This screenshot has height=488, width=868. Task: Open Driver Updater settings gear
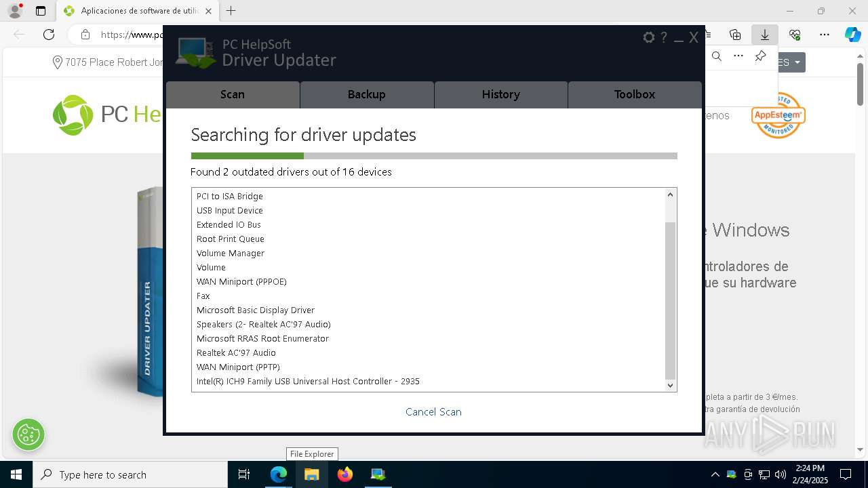coord(649,38)
